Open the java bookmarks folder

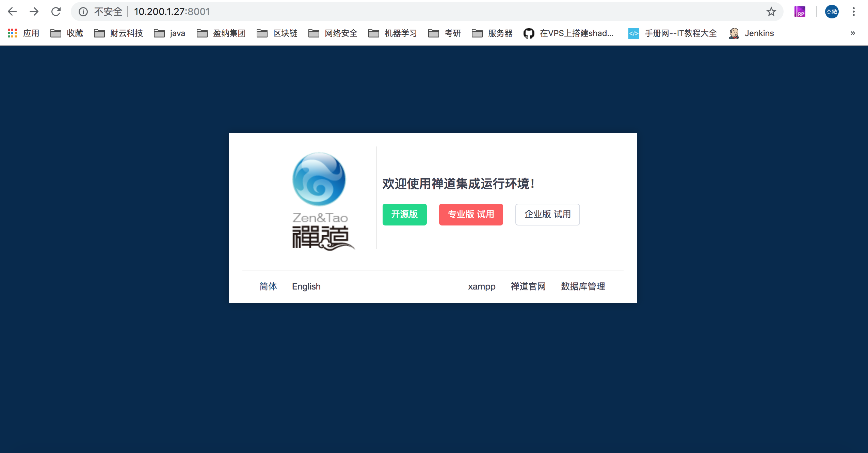pyautogui.click(x=170, y=33)
